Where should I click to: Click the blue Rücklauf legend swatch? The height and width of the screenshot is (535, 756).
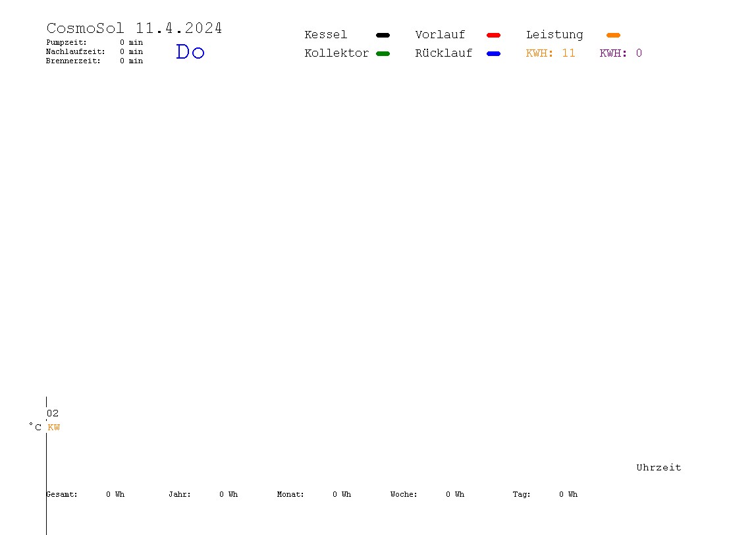point(494,53)
